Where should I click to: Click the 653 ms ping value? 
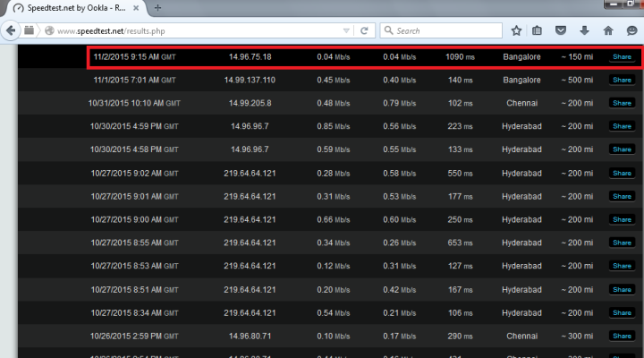[x=460, y=243]
